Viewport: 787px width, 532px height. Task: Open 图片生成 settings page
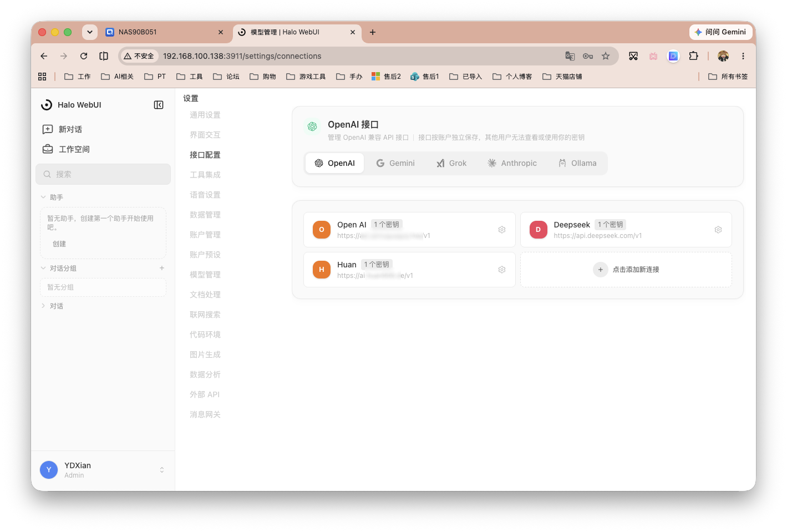pyautogui.click(x=205, y=354)
